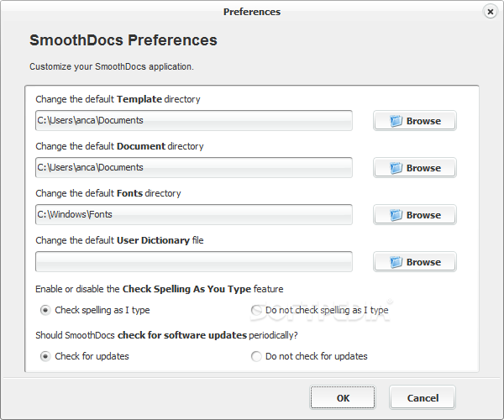504x420 pixels.
Task: Click folder icon on Template directory Browse button
Action: tap(396, 121)
